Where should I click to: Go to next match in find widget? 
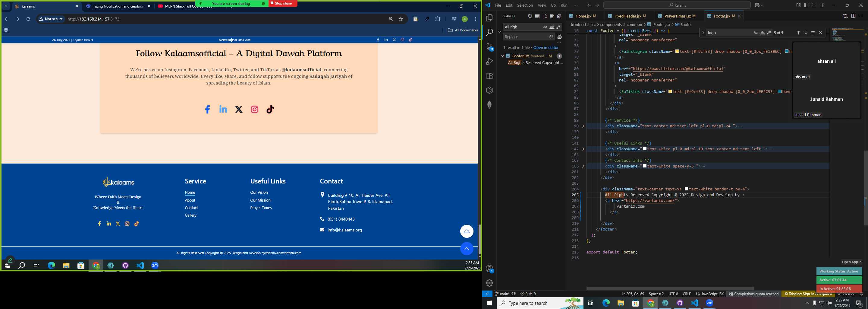pyautogui.click(x=806, y=33)
